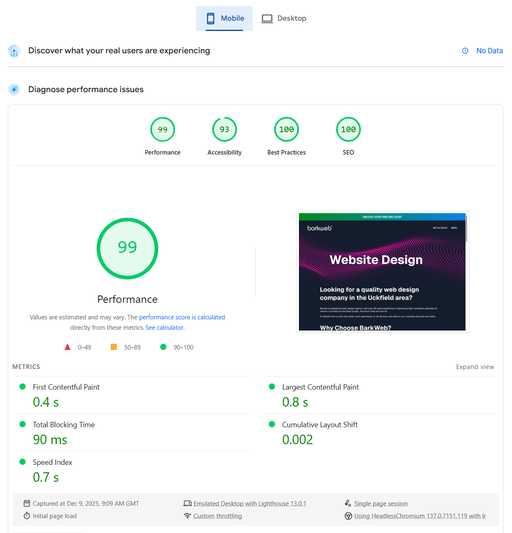The image size is (512, 533).
Task: Click the green circle 90–100 legend icon
Action: coord(163,347)
